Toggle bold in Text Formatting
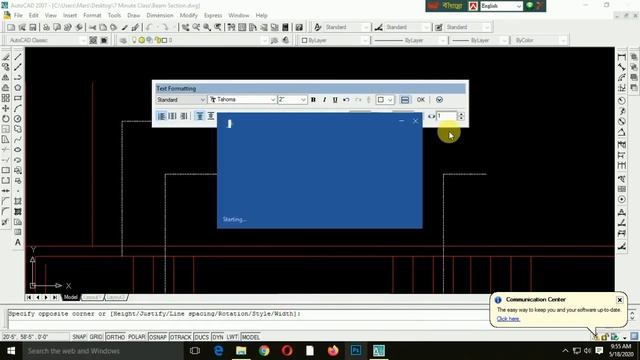The image size is (640, 360). (313, 100)
